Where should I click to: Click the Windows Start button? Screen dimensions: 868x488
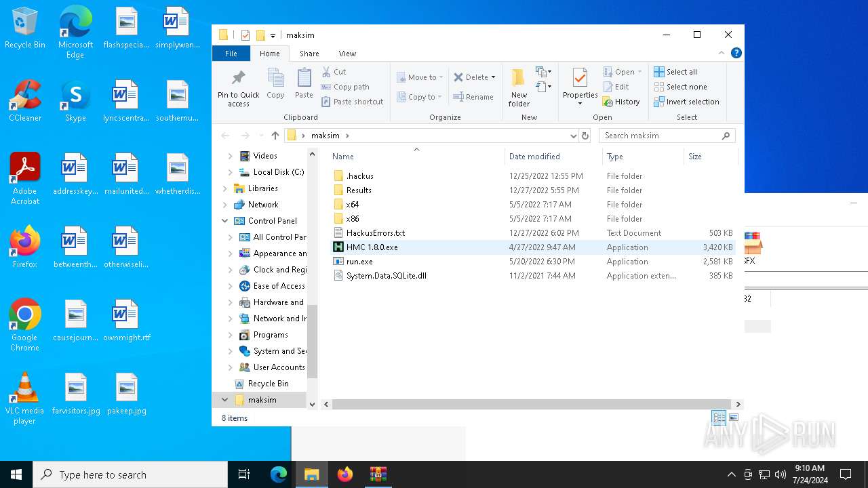[x=16, y=474]
